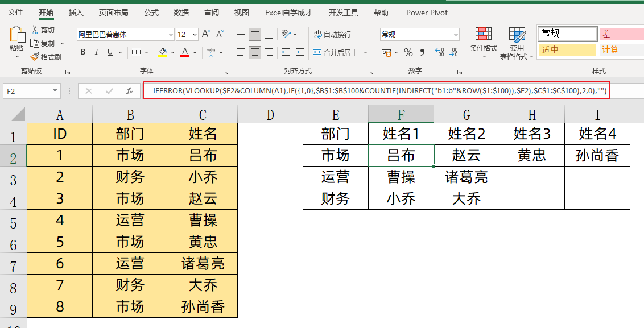
Task: Decrease the indent
Action: [286, 52]
